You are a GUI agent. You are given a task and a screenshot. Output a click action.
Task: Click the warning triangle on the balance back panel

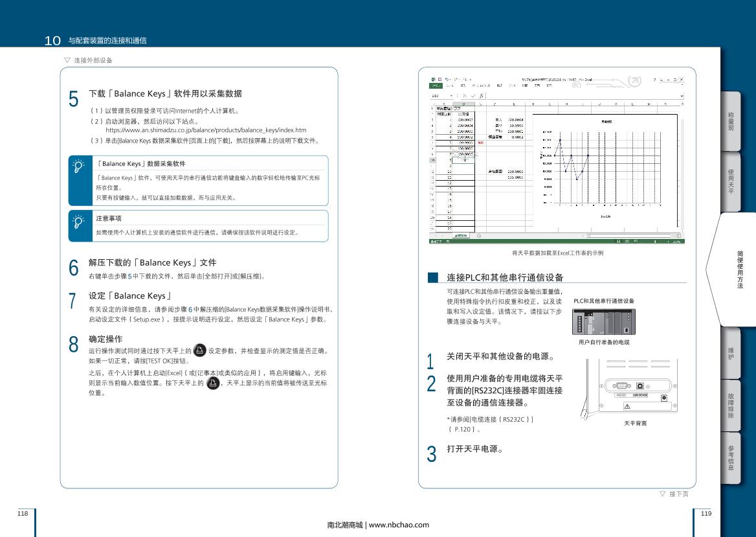[626, 406]
